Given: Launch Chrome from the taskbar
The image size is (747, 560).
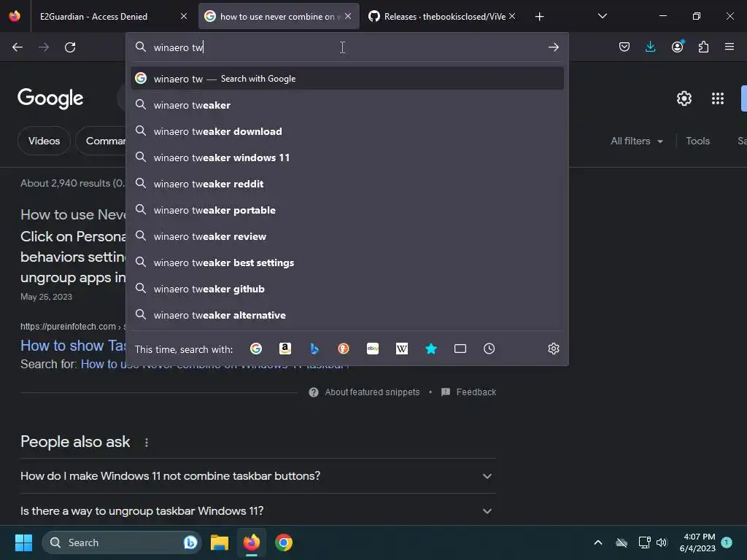Looking at the screenshot, I should click(284, 542).
